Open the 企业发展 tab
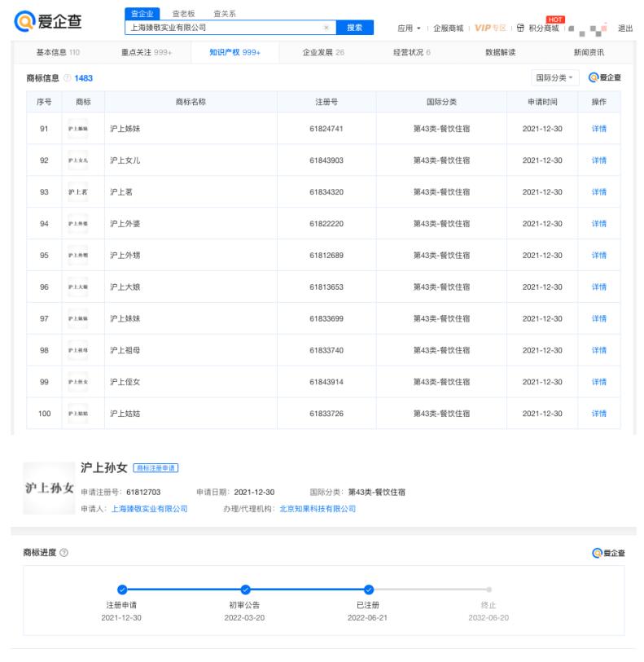The width and height of the screenshot is (644, 662). tap(323, 52)
